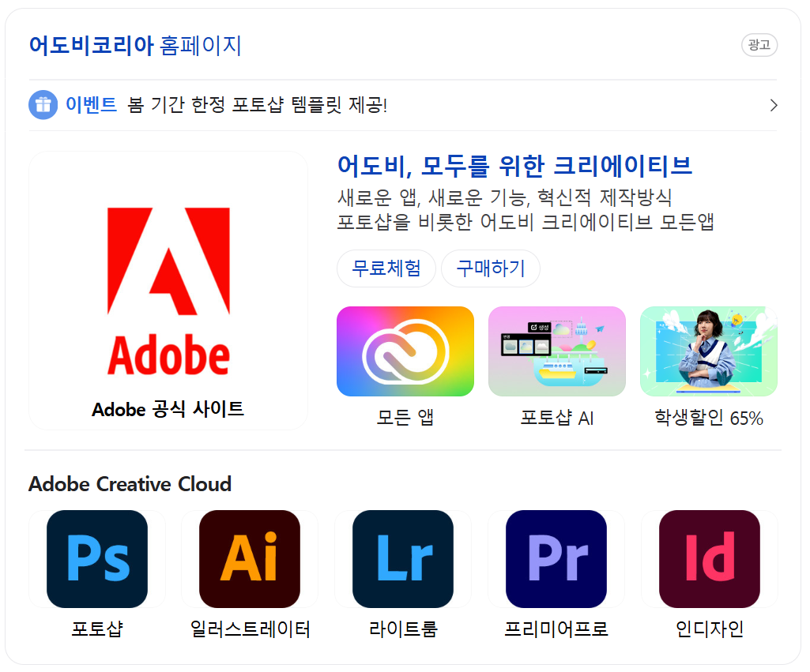Open the Photoshop Ps app icon
This screenshot has width=810, height=672.
pos(97,559)
